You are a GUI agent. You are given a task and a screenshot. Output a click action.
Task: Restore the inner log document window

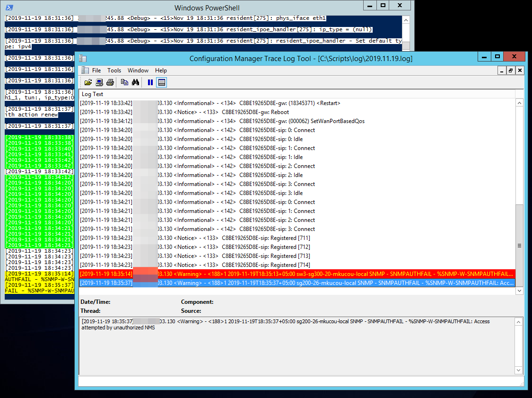tap(511, 71)
